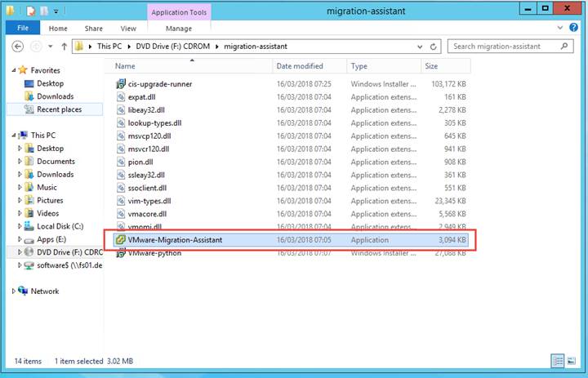Screen dimensions: 588x378
Task: Open the File ribbon tab
Action: click(x=23, y=28)
